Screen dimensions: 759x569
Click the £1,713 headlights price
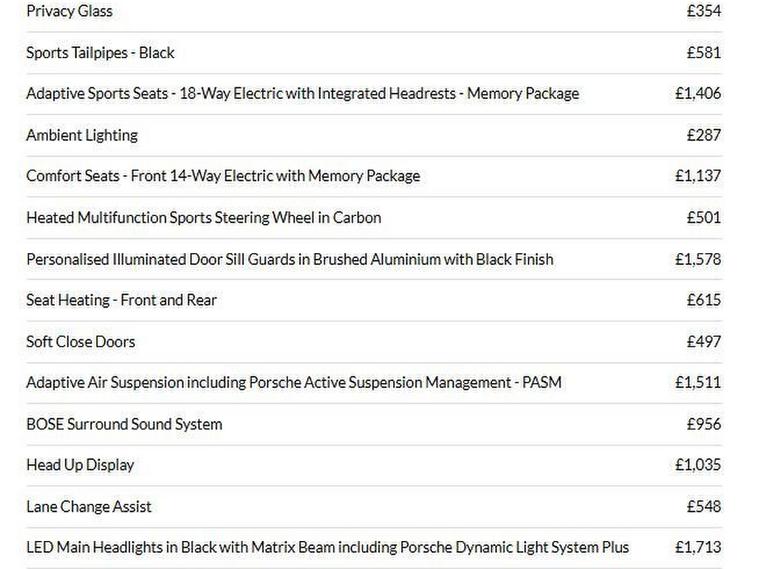[697, 547]
